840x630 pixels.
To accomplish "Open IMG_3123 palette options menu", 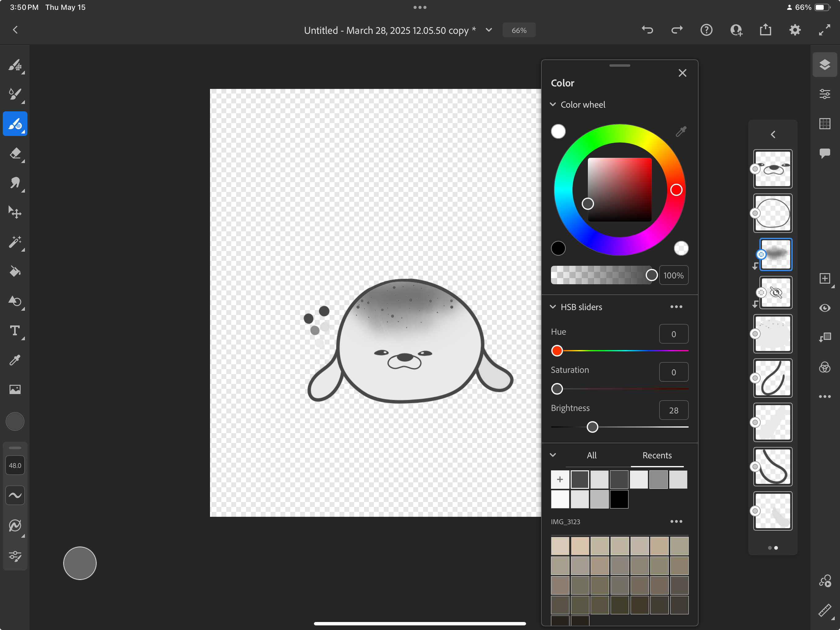I will click(x=676, y=521).
